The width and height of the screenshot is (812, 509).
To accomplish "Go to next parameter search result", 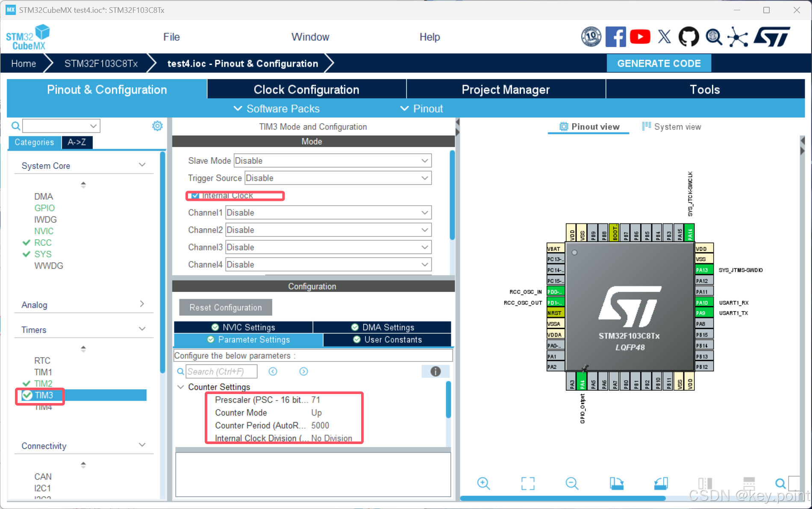I will coord(303,371).
